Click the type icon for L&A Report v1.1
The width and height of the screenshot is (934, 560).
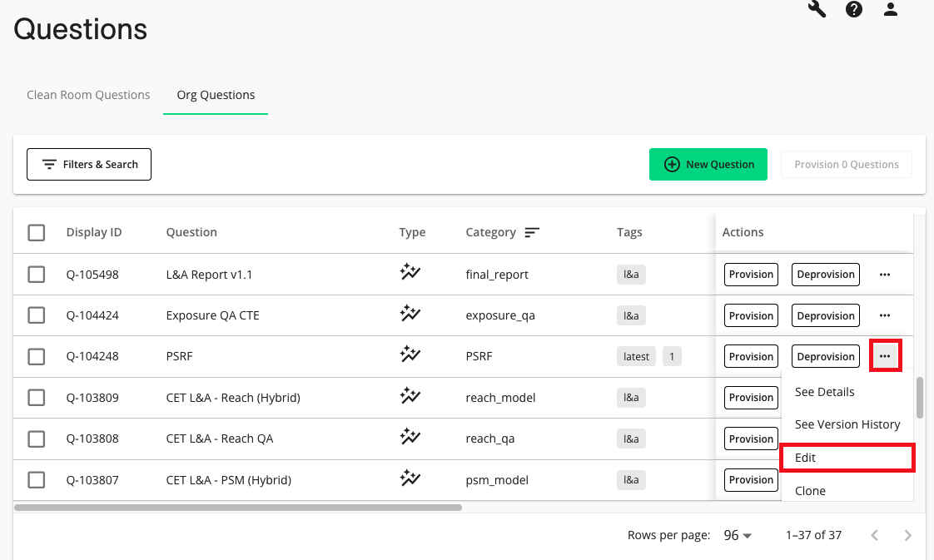(408, 273)
